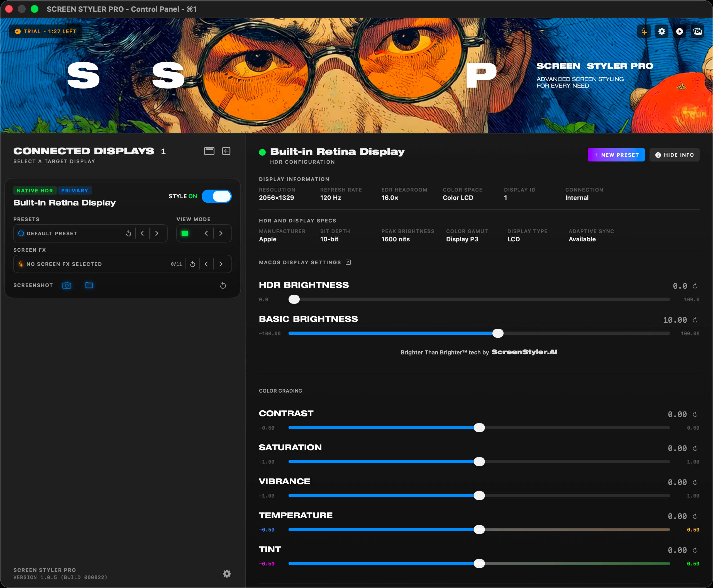Create a New Preset
The width and height of the screenshot is (713, 588).
[x=616, y=155]
